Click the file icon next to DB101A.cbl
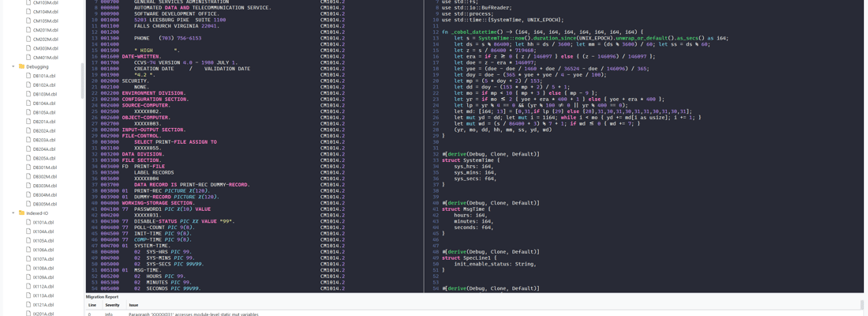The image size is (868, 316). coord(29,76)
